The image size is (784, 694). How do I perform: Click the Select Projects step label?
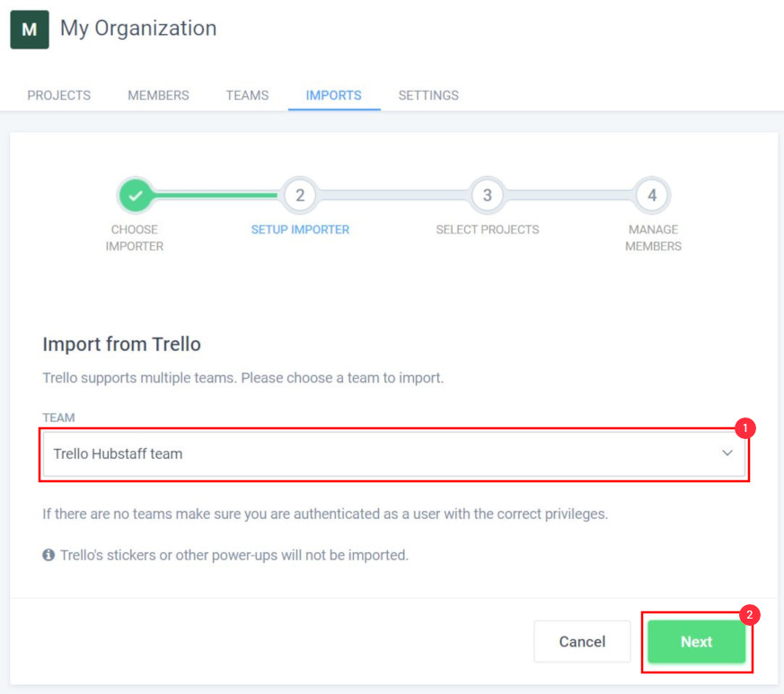coord(488,230)
